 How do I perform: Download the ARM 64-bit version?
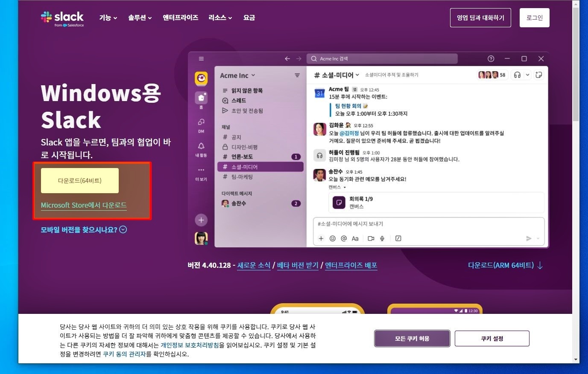[505, 265]
